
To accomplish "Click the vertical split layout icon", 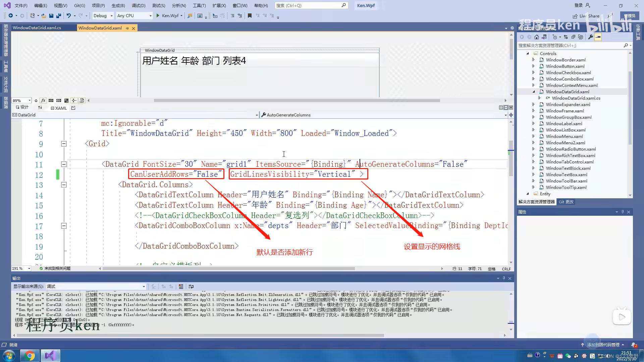I will pyautogui.click(x=501, y=107).
